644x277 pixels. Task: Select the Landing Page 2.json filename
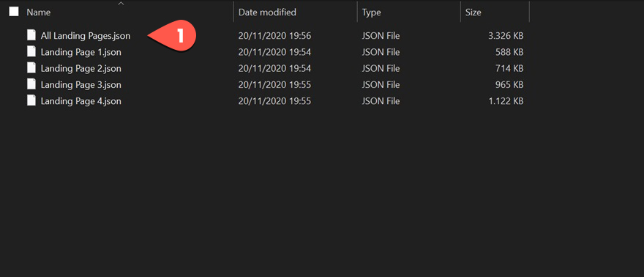[81, 68]
